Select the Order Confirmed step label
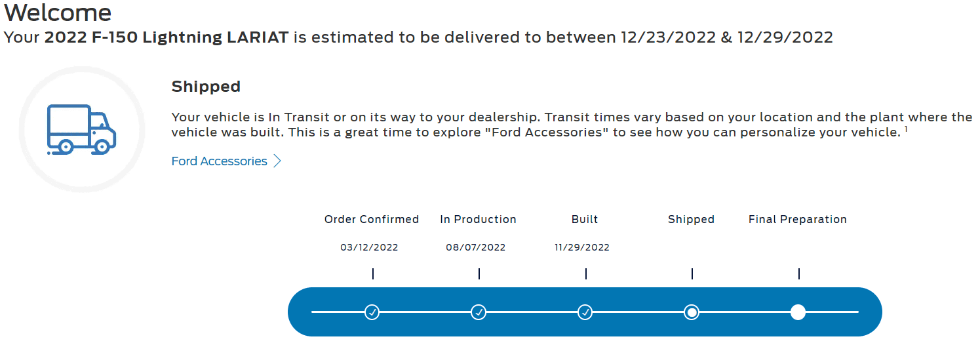 coord(372,220)
